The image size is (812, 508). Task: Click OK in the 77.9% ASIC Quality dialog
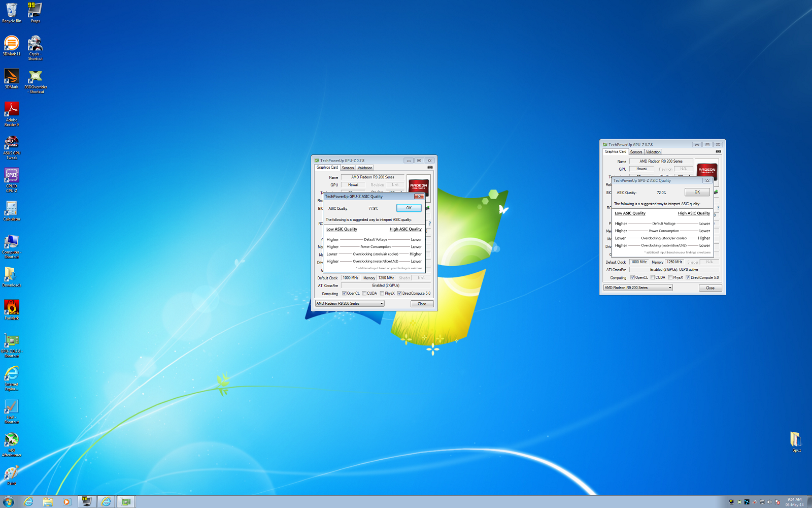[x=409, y=208]
